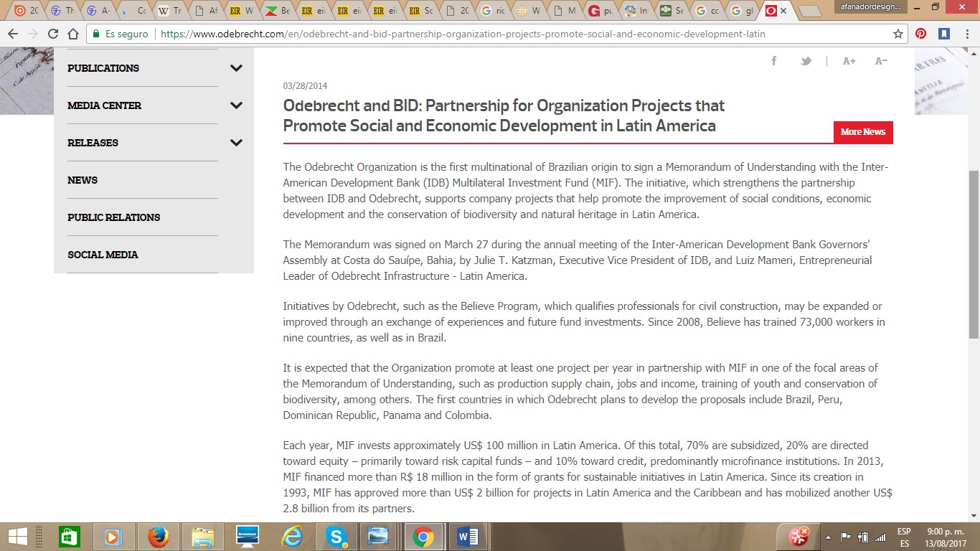980x551 pixels.
Task: Open the Chrome menu
Action: click(966, 34)
